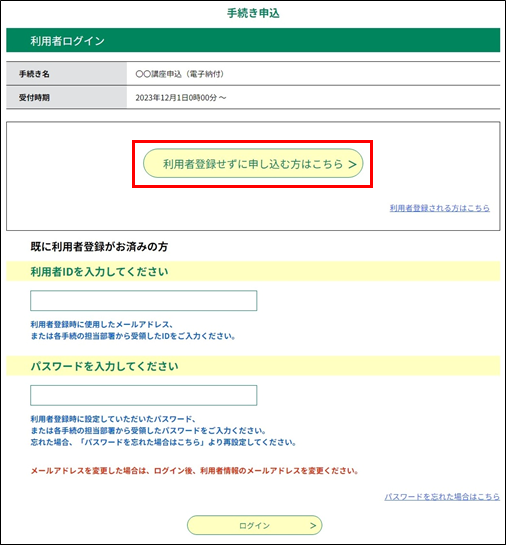Viewport: 506px width, 545px height.
Task: Click the blue help text below user ID field
Action: pyautogui.click(x=133, y=330)
